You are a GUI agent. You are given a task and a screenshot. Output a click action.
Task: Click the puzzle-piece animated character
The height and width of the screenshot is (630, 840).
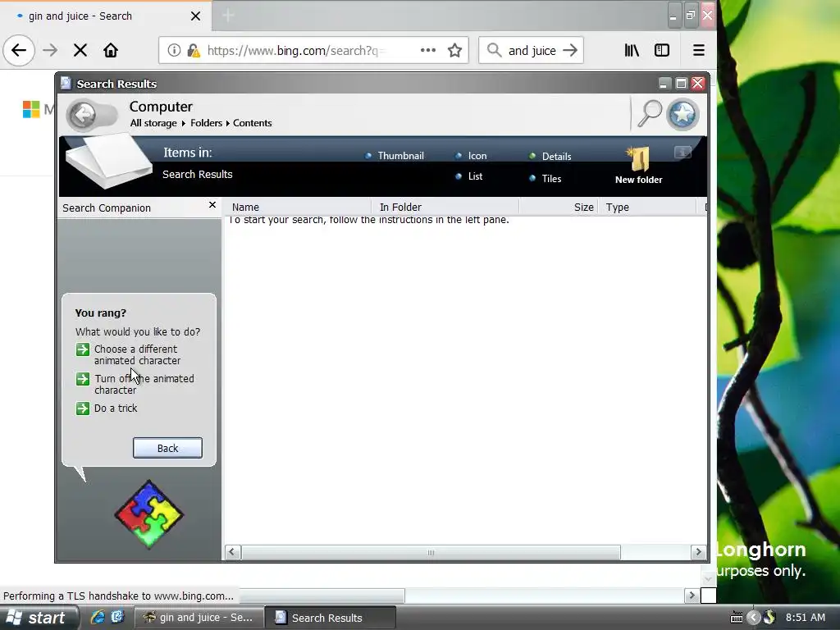149,514
